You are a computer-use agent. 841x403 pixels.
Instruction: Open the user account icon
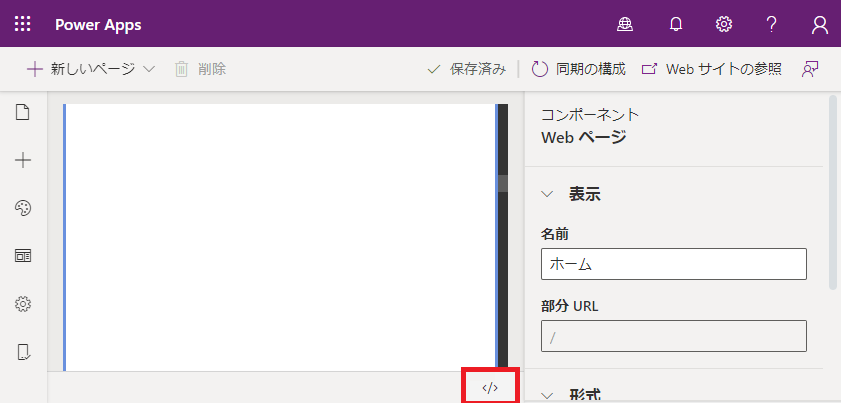click(820, 24)
